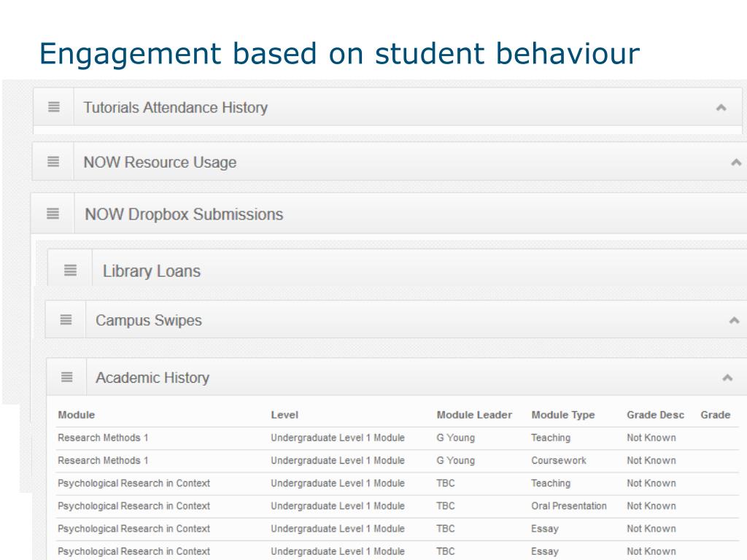Screen dimensions: 747x560
Task: Click Not Known in Oral Presentation row
Action: click(x=651, y=506)
